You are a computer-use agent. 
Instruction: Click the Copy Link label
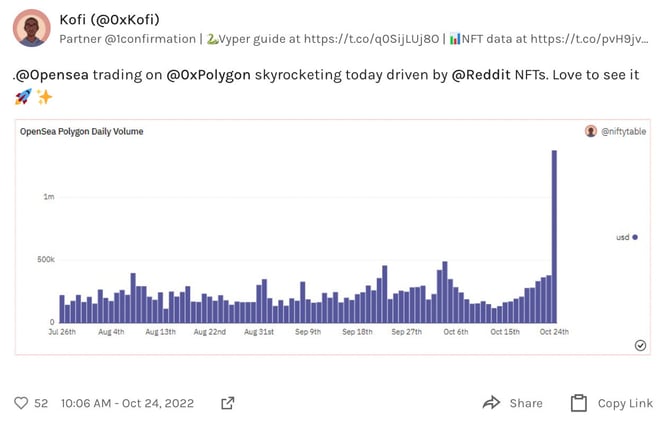tap(625, 403)
